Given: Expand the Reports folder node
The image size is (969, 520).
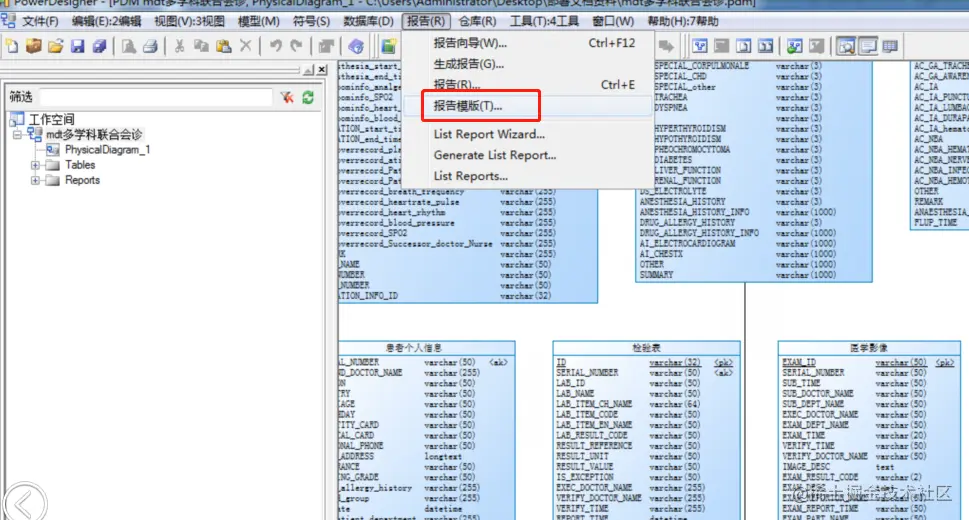Looking at the screenshot, I should tap(35, 180).
